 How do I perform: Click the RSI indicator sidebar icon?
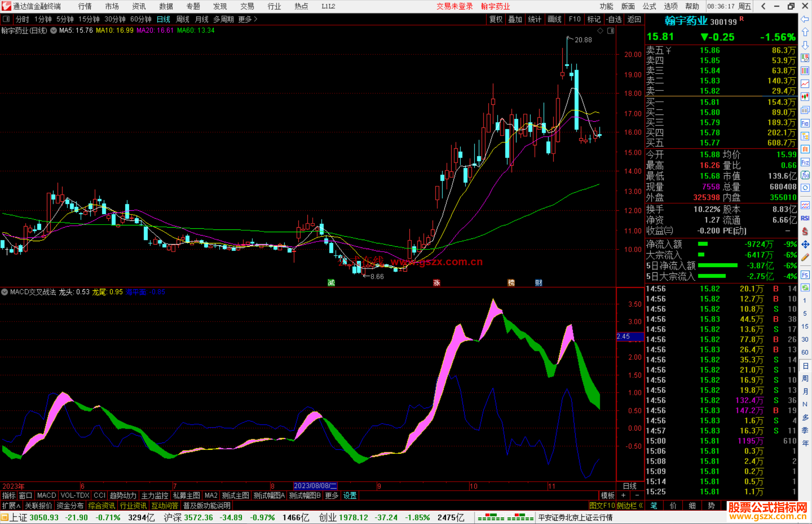pyautogui.click(x=804, y=218)
